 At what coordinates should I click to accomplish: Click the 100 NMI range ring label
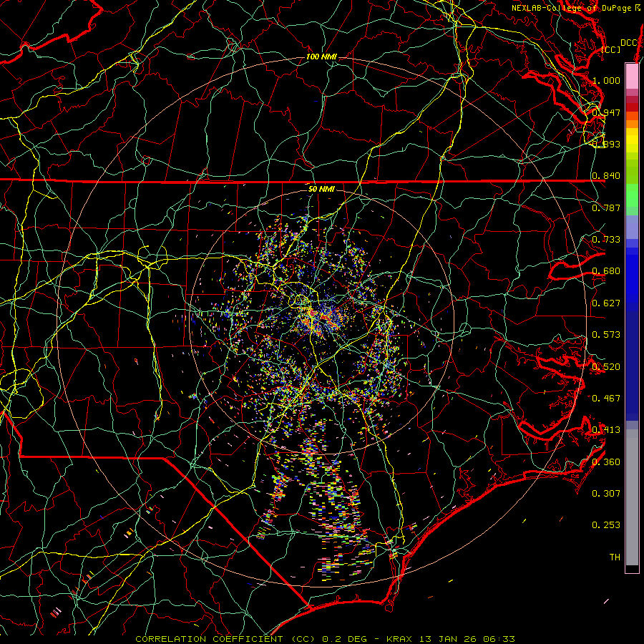pos(321,57)
